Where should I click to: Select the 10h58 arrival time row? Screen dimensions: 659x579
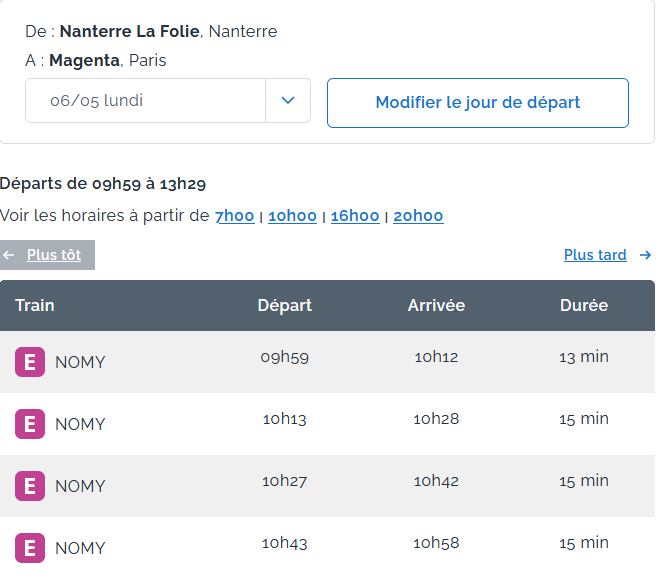436,543
